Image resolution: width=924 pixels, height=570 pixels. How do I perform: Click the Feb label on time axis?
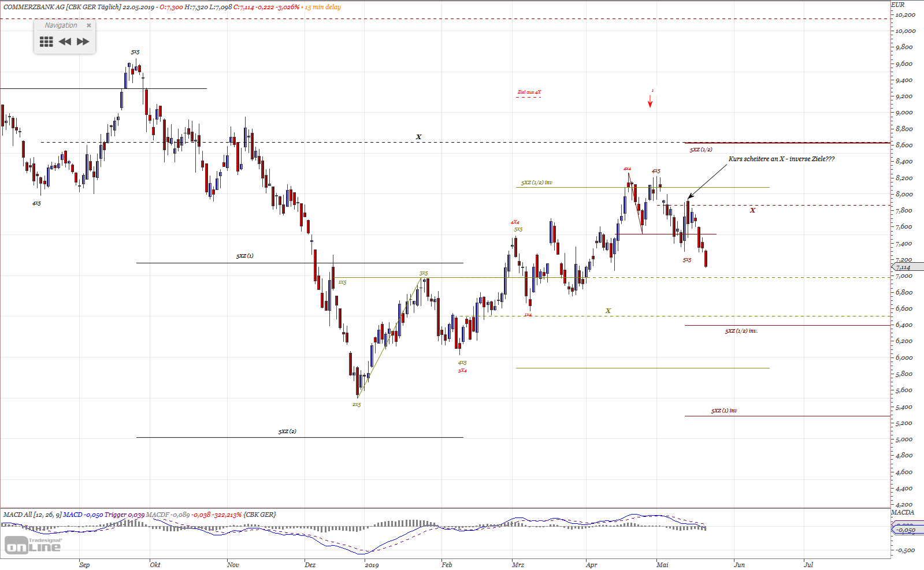(x=447, y=565)
